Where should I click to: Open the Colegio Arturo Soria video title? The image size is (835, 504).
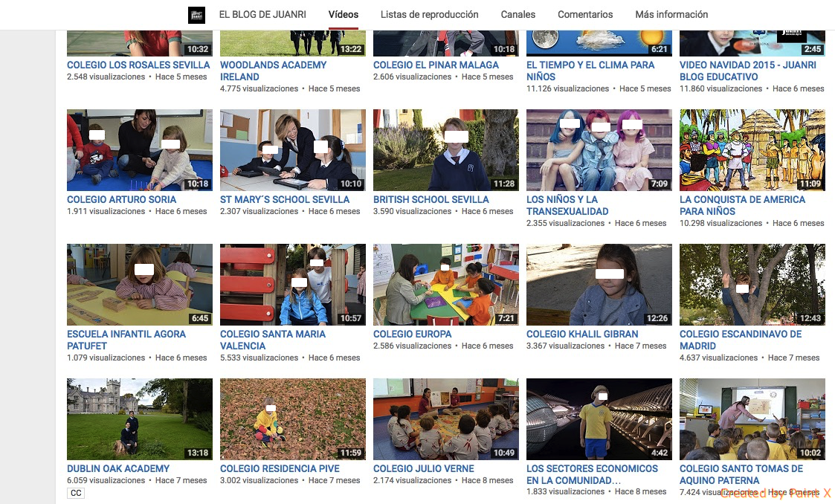click(121, 199)
